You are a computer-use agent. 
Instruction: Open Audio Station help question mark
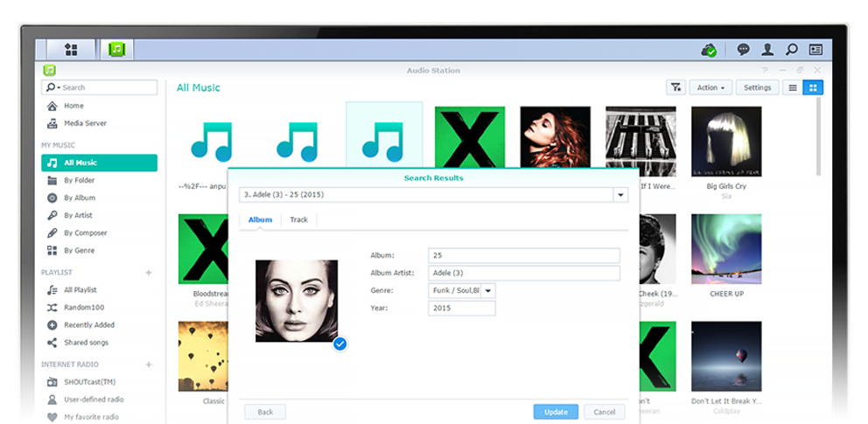765,70
